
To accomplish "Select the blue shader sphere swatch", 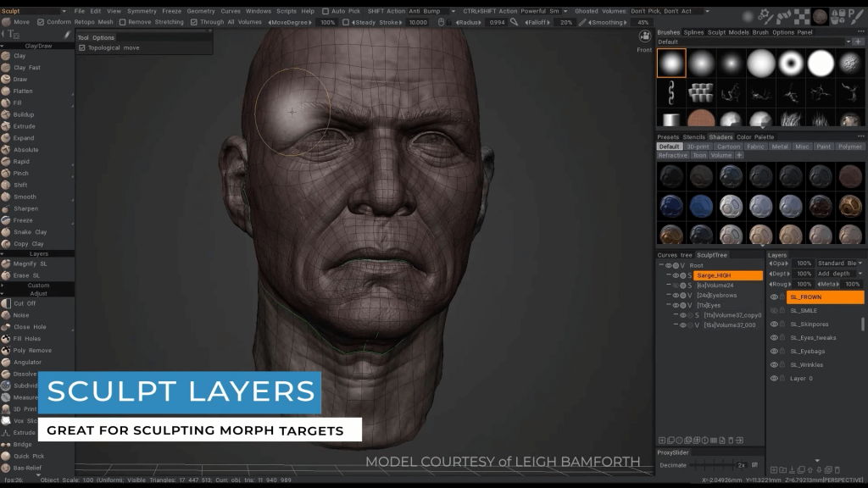I will pos(701,207).
